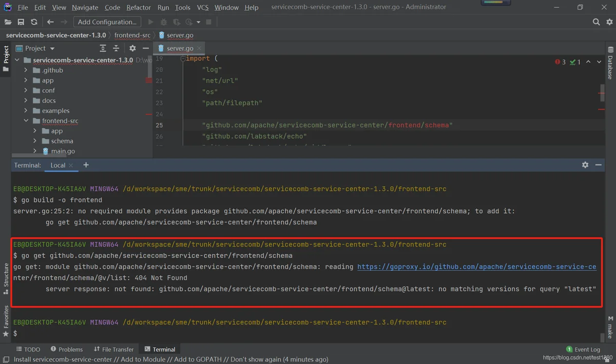Expand the schema folder
Image resolution: width=616 pixels, height=364 pixels.
pyautogui.click(x=35, y=141)
